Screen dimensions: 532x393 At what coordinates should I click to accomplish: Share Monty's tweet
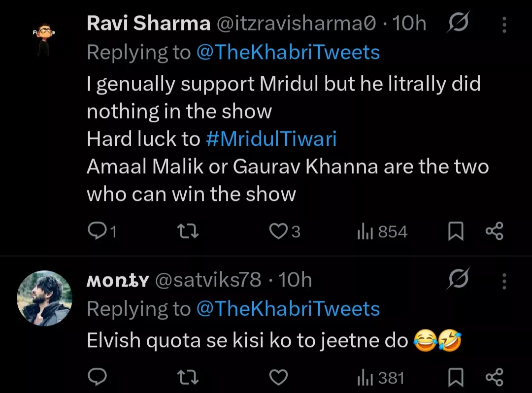[x=494, y=378]
